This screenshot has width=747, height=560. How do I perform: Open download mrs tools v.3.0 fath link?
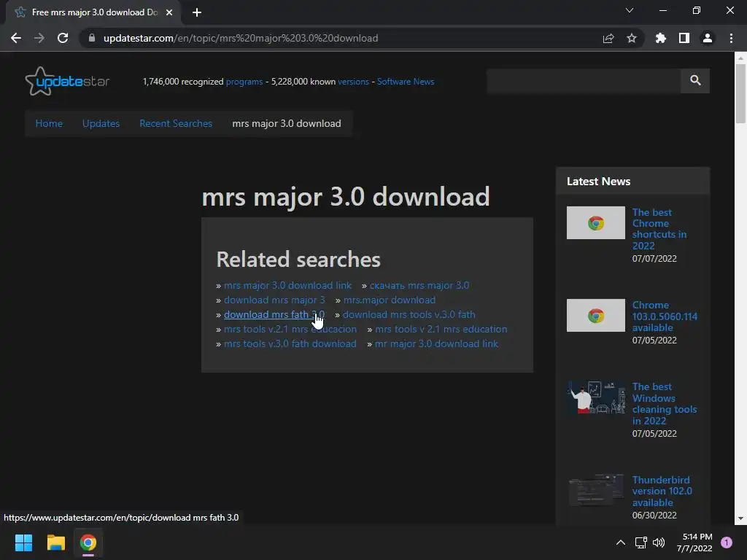(409, 315)
